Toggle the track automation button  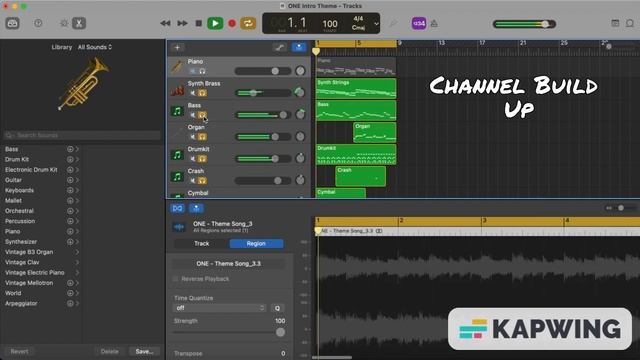(280, 47)
